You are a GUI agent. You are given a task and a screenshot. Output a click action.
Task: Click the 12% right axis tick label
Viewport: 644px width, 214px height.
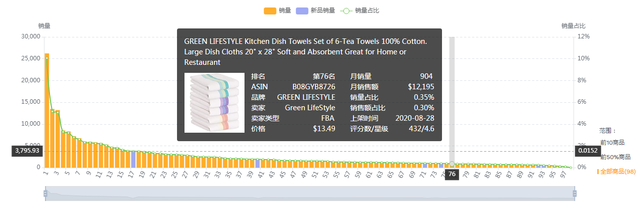(x=584, y=37)
